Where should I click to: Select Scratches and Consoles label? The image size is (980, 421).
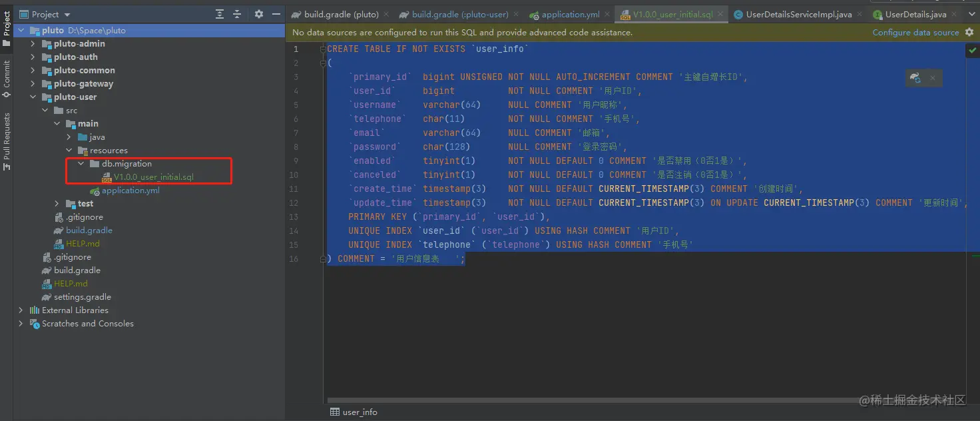tap(87, 323)
